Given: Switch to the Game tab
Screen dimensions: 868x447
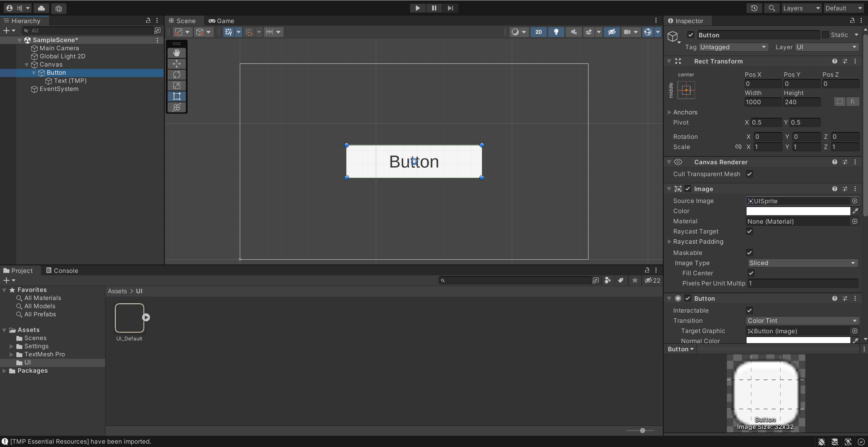Looking at the screenshot, I should click(x=221, y=21).
